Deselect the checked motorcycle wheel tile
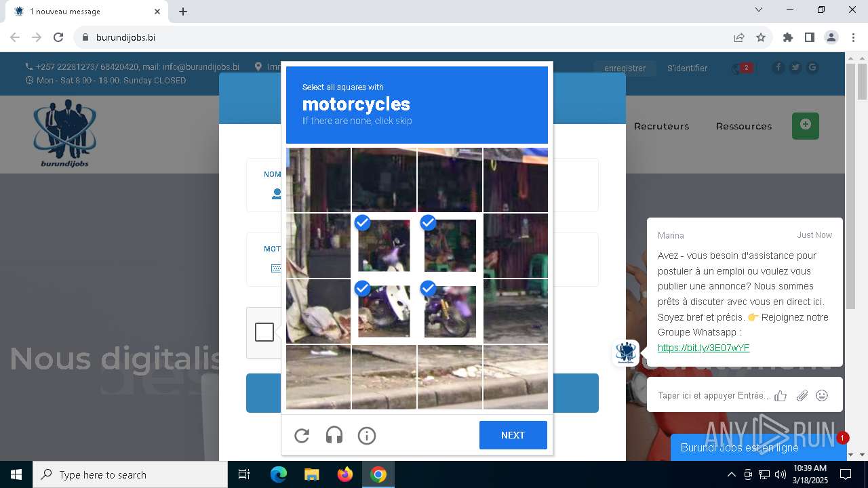The image size is (868, 488). 450,311
